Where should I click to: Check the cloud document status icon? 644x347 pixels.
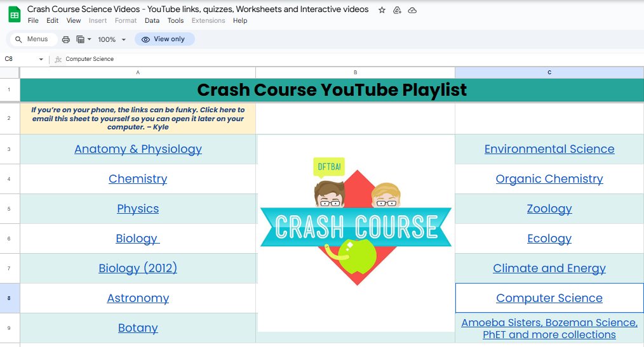click(412, 10)
